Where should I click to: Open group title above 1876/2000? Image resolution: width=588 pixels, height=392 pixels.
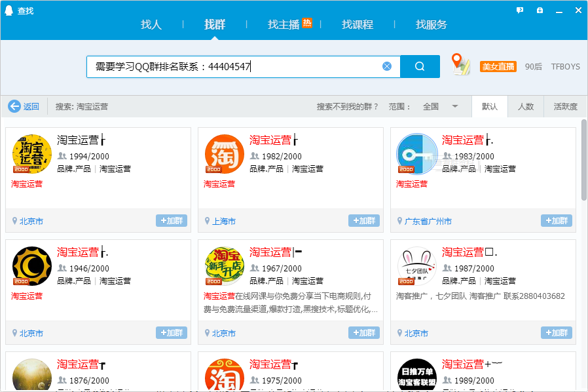tap(81, 364)
